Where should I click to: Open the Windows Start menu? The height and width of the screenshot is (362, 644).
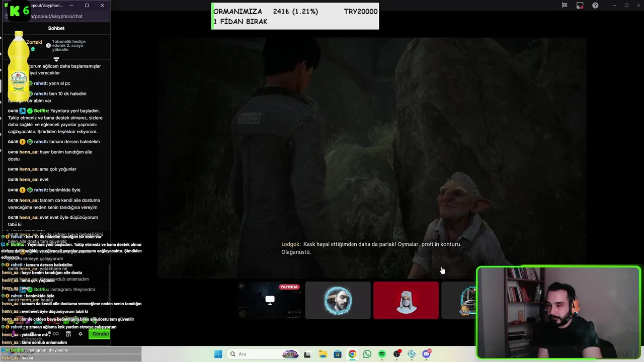[218, 354]
